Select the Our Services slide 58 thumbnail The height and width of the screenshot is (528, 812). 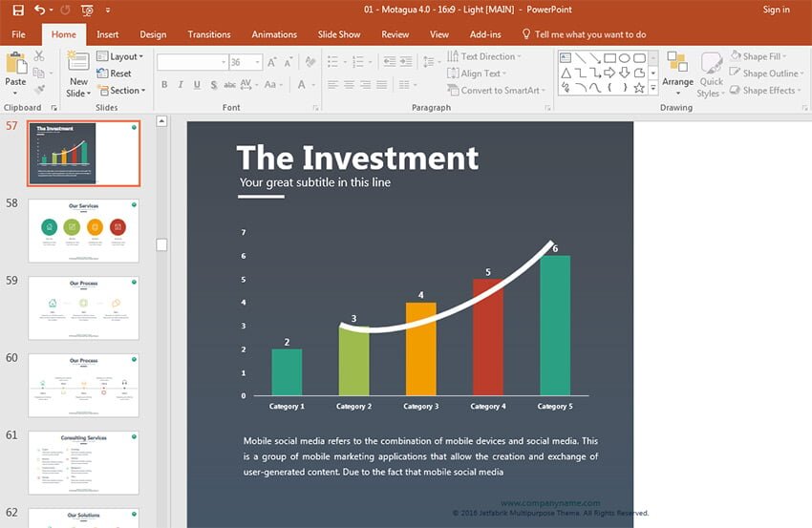coord(83,230)
